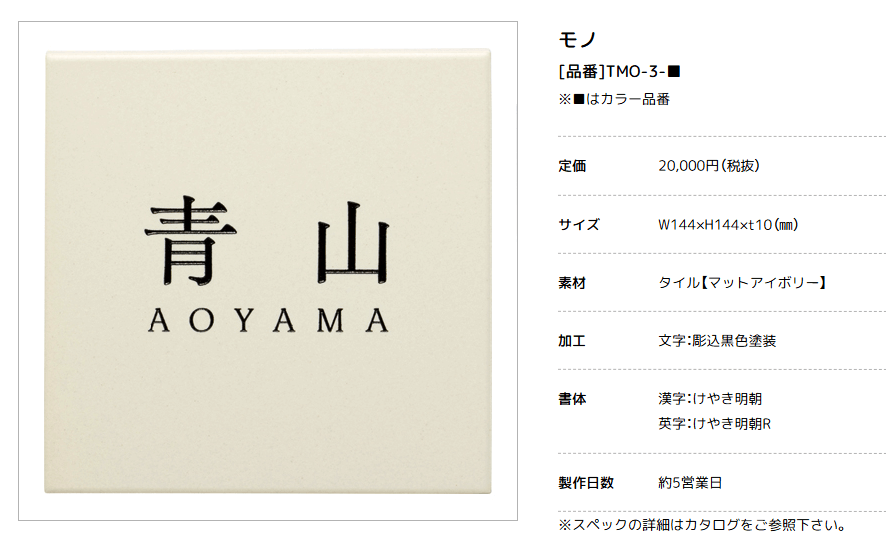Click the 定価 label
This screenshot has height=537, width=886.
coord(572,166)
